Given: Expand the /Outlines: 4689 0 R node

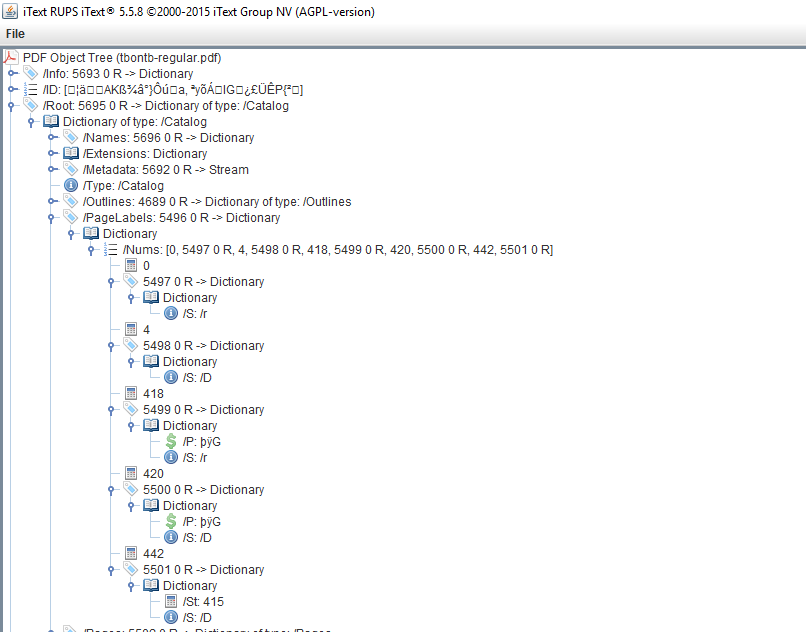Looking at the screenshot, I should pos(51,201).
